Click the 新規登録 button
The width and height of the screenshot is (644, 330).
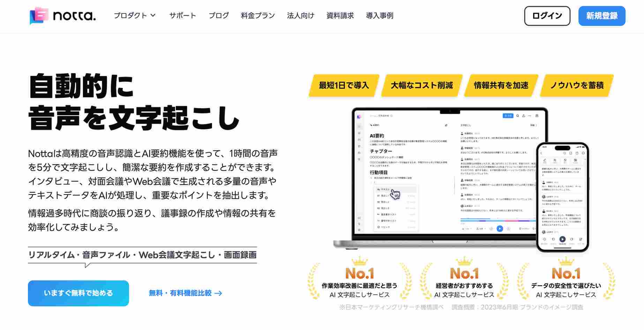[602, 16]
